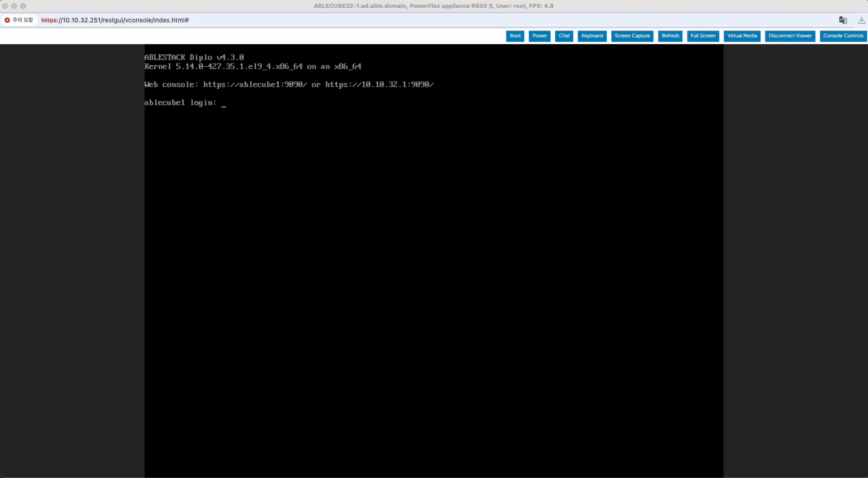This screenshot has height=478, width=868.
Task: Click the red security warning icon
Action: pos(7,20)
